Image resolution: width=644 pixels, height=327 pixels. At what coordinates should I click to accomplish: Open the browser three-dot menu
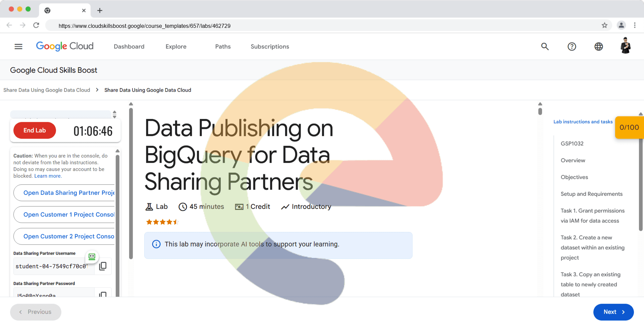point(635,25)
